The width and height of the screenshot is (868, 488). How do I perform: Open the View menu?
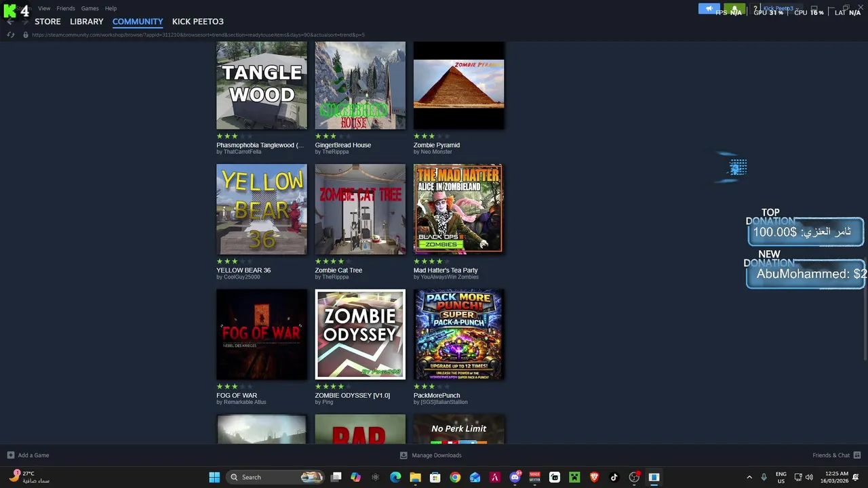44,8
